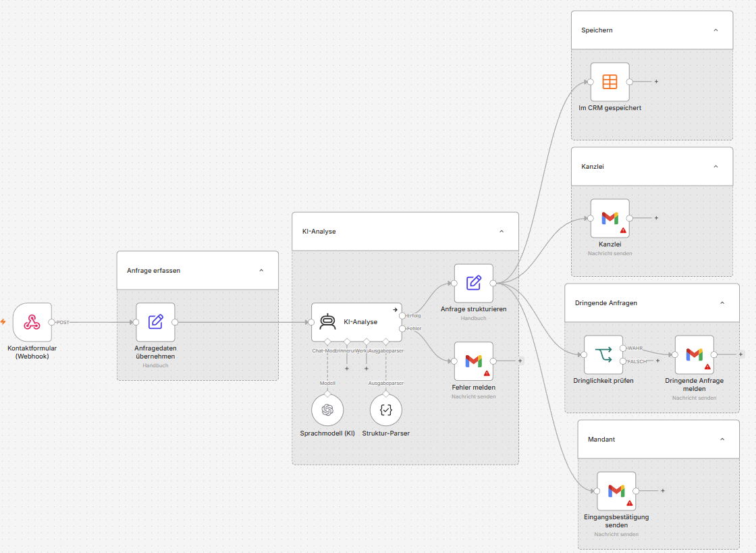Open the Im CRM gespeichert sheet node
This screenshot has height=553, width=756.
point(610,82)
